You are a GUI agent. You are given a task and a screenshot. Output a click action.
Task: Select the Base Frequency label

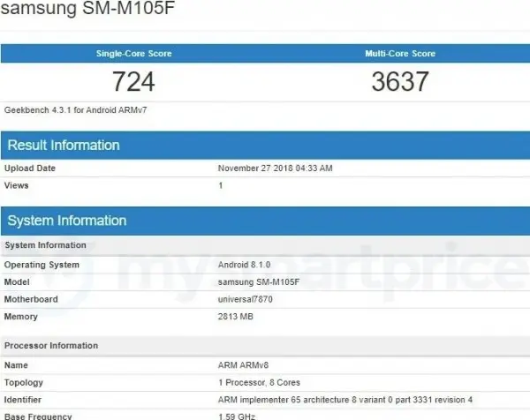pyautogui.click(x=38, y=416)
